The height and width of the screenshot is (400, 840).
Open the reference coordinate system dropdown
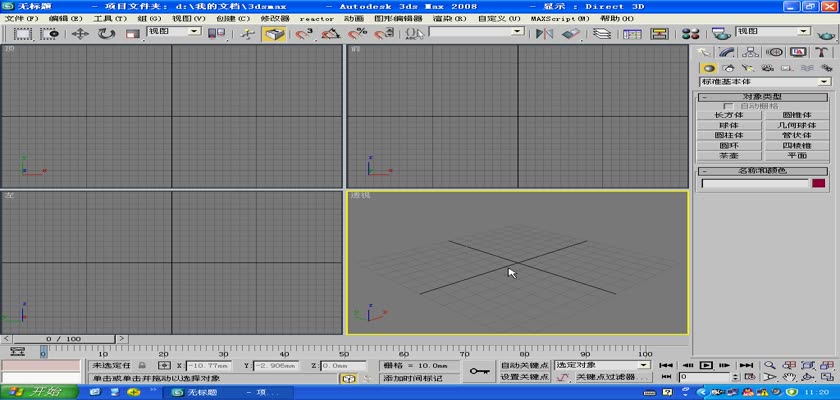(x=174, y=32)
